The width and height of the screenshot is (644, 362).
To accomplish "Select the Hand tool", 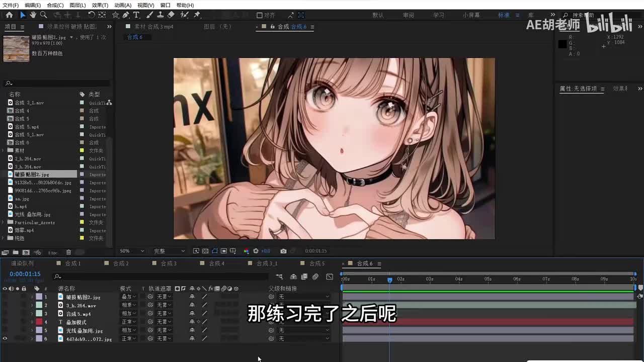I will 33,15.
